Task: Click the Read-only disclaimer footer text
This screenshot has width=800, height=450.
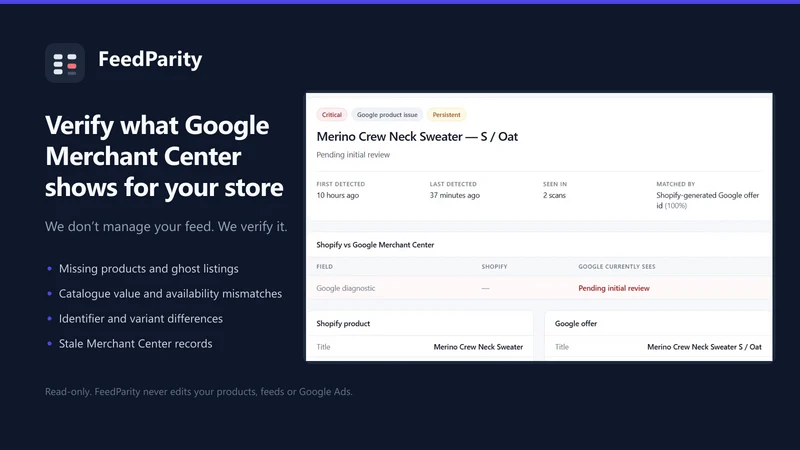Action: click(x=198, y=392)
